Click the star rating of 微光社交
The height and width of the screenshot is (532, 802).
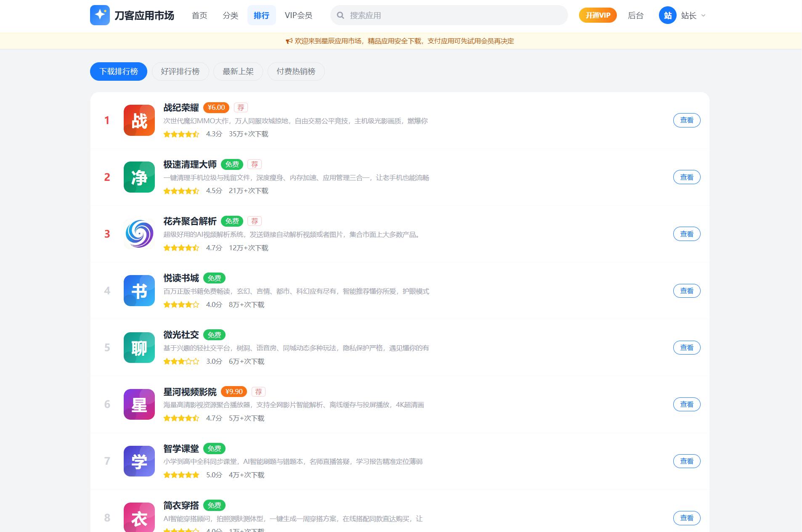[181, 361]
